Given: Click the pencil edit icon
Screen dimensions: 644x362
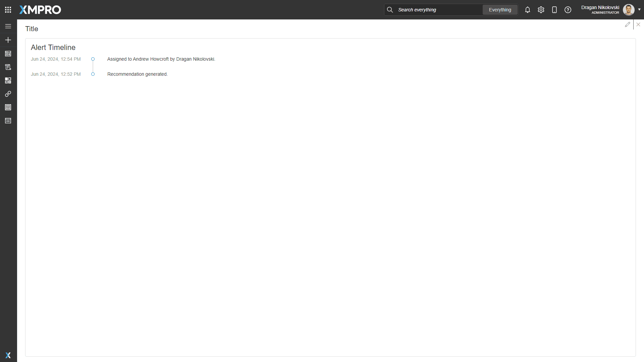Looking at the screenshot, I should tap(627, 24).
